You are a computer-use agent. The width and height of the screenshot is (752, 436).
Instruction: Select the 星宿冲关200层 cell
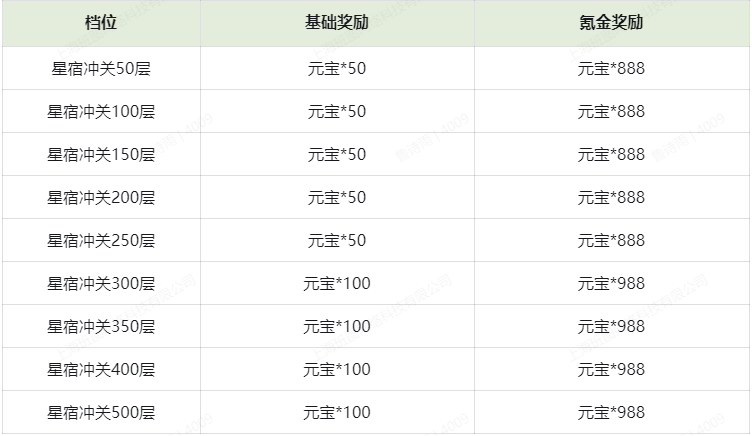click(101, 198)
